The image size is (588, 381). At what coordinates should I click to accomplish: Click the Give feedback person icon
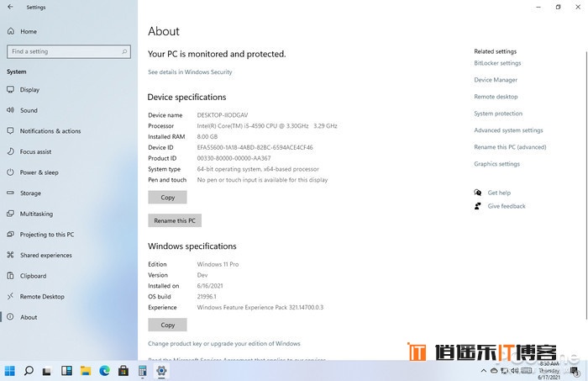pos(477,206)
